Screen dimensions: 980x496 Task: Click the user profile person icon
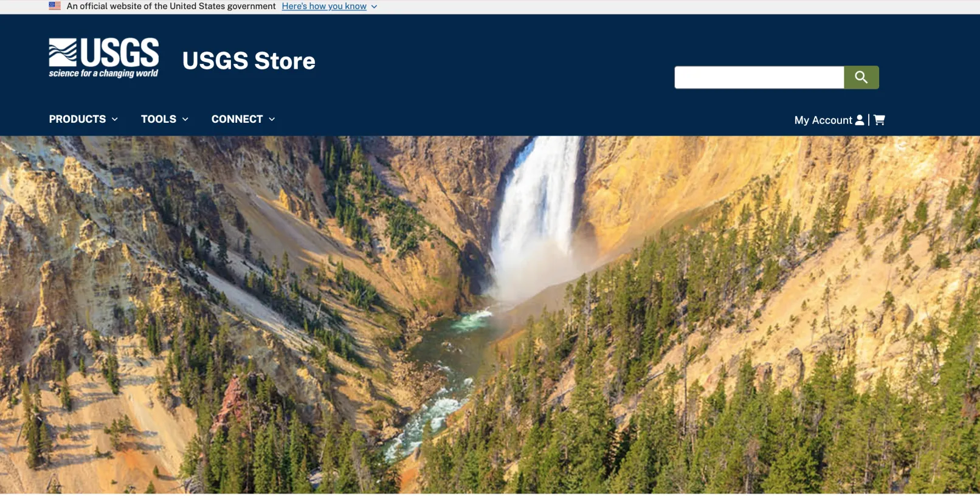(860, 120)
